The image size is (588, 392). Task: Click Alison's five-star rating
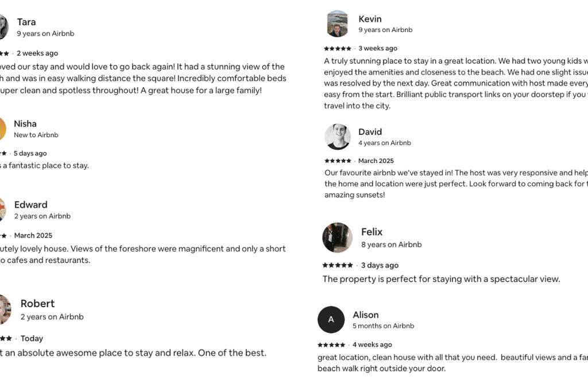tap(331, 345)
